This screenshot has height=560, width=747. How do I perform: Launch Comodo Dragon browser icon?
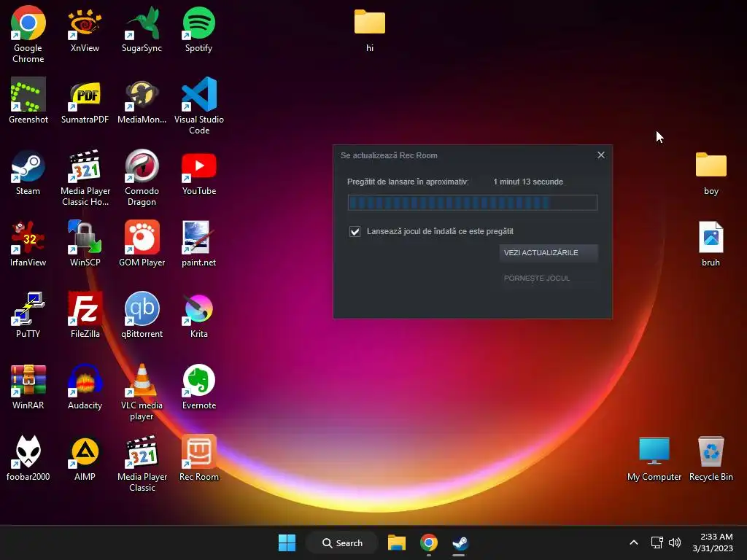point(142,177)
